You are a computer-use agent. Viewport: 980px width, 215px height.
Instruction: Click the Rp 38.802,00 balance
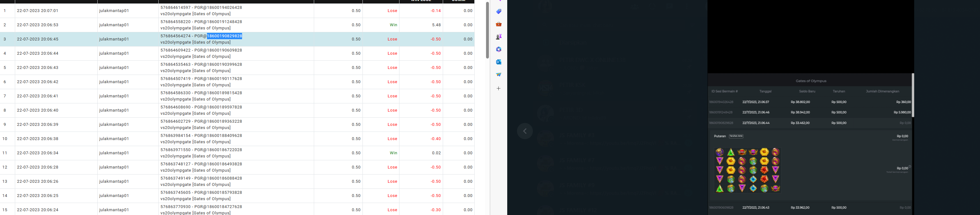point(800,102)
